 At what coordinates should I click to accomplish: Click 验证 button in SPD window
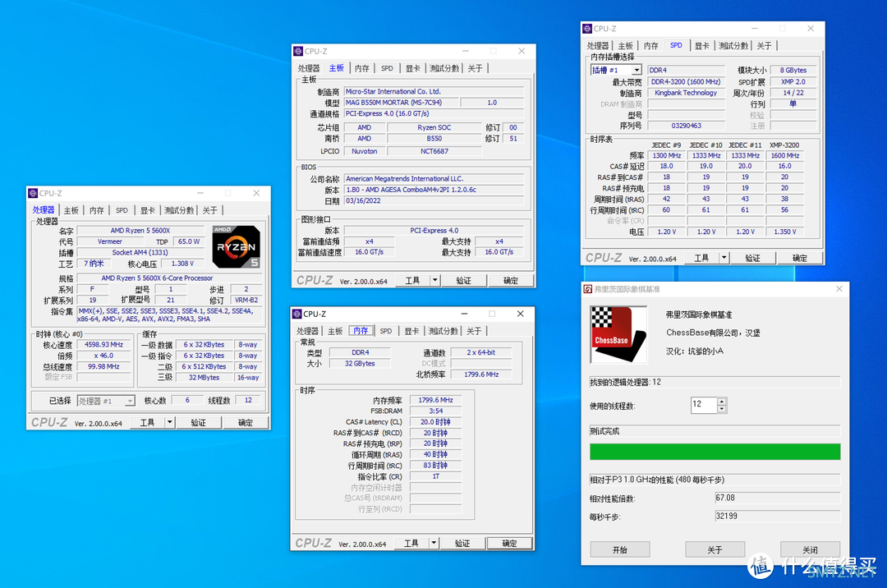coord(753,258)
